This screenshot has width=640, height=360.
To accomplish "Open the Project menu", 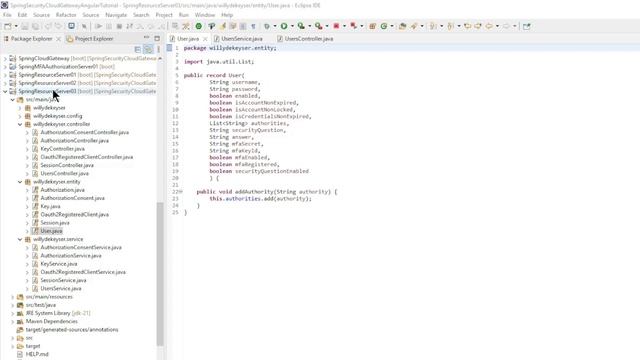I will 164,15.
